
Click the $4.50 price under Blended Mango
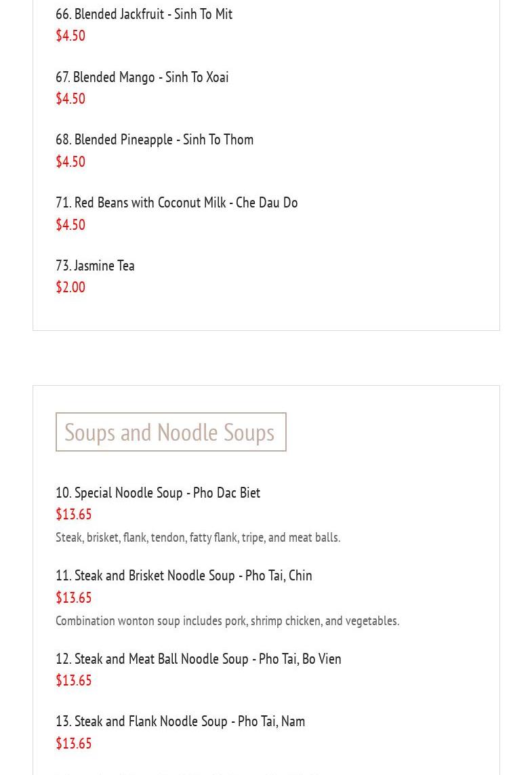pyautogui.click(x=70, y=99)
